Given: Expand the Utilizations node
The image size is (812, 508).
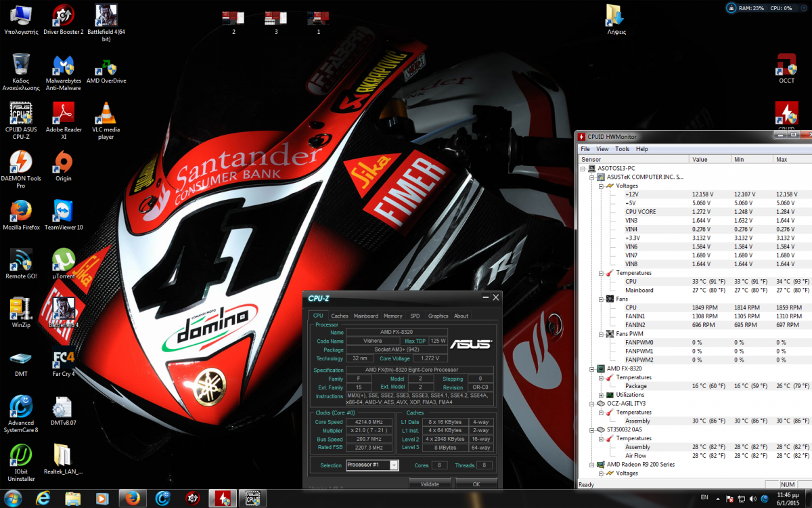Looking at the screenshot, I should coord(601,395).
